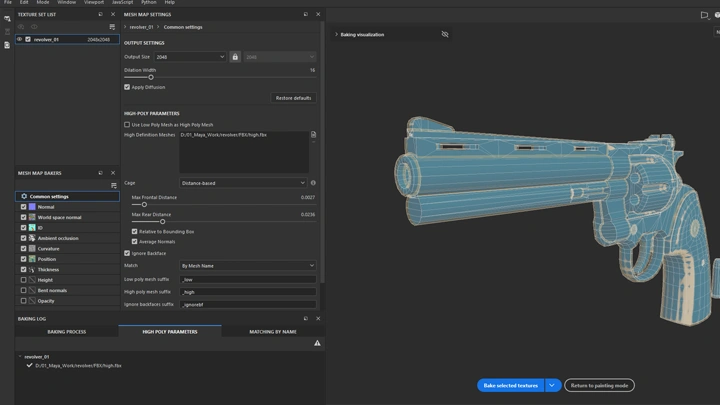720x405 pixels.
Task: Enable the Height baker checkbox
Action: click(x=23, y=280)
